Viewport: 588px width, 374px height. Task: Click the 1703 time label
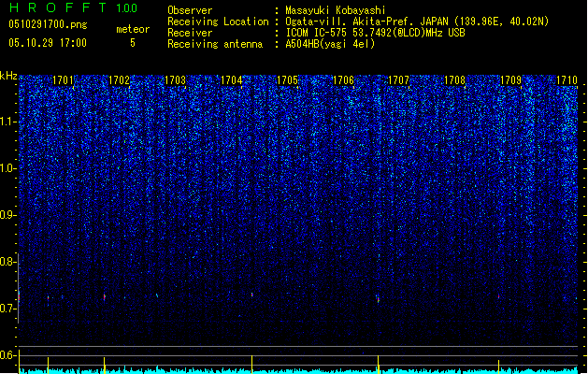click(x=175, y=80)
